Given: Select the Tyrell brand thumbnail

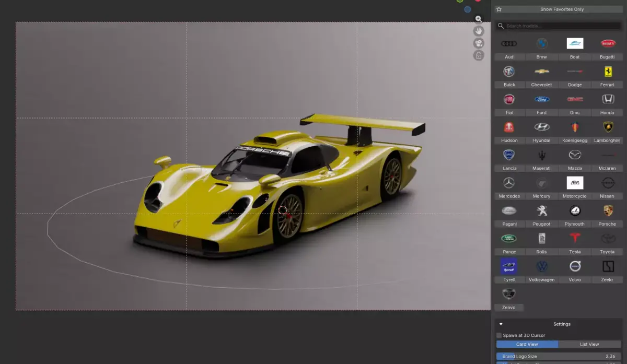Looking at the screenshot, I should pos(509,266).
